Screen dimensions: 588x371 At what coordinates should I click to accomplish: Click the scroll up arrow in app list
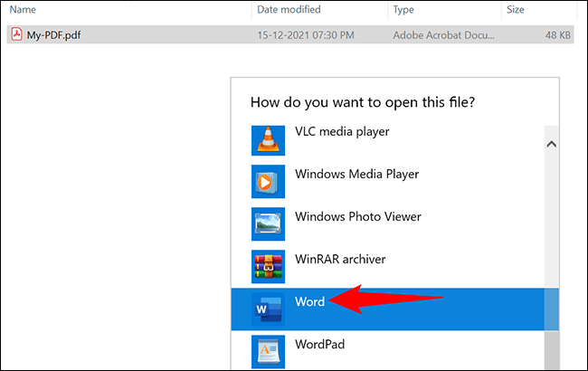point(551,144)
